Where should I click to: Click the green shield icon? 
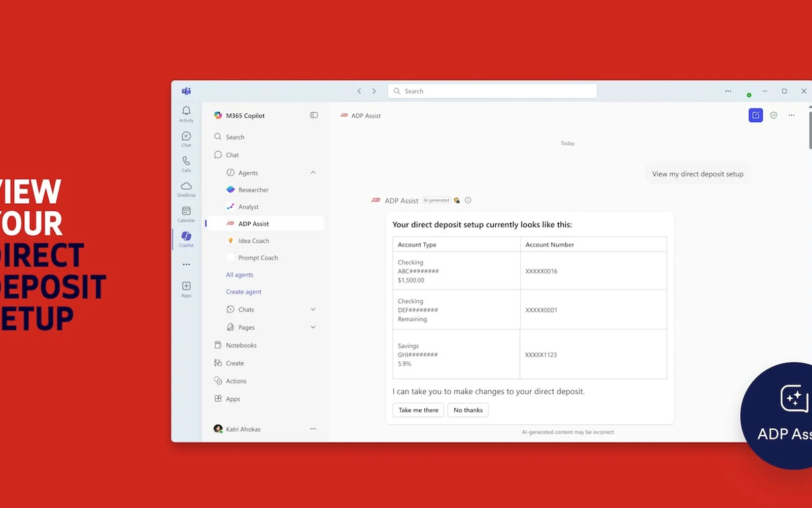(x=773, y=115)
